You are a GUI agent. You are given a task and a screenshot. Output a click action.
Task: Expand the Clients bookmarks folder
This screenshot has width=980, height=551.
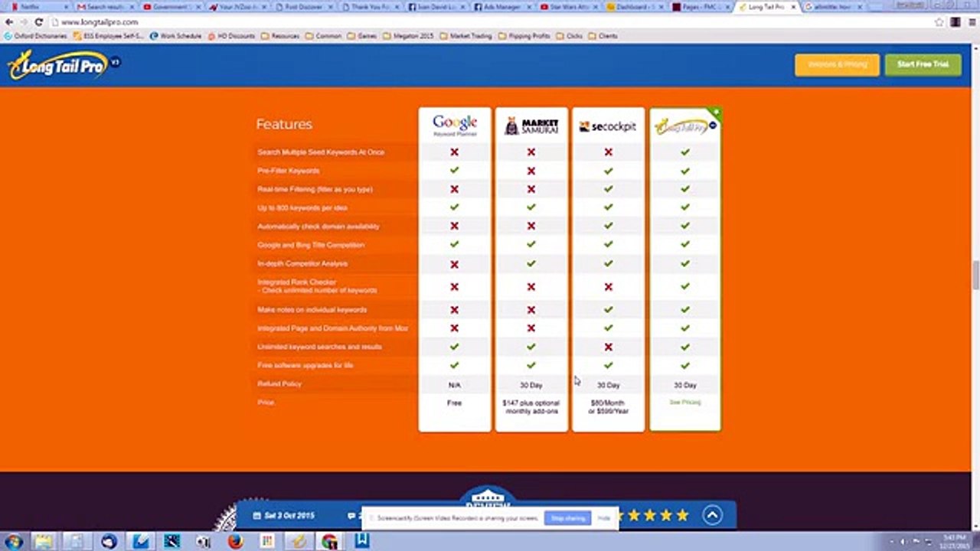[x=603, y=36]
